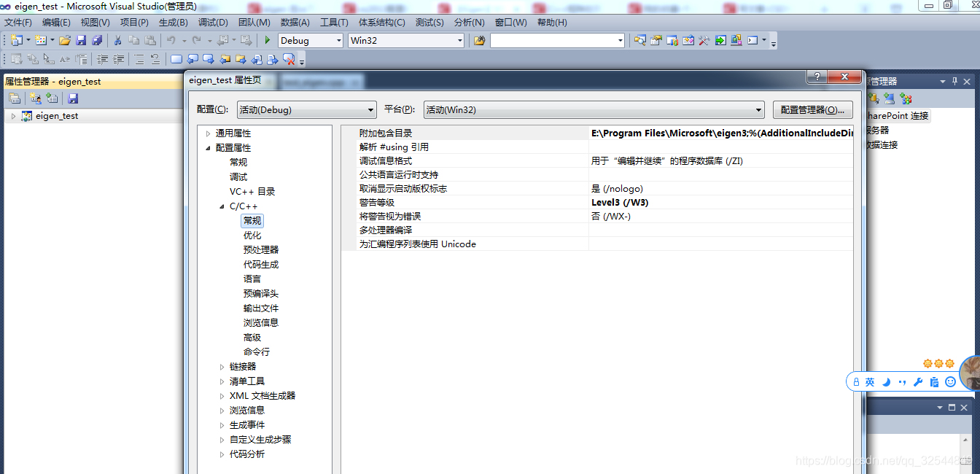Open the 文件(F) menu
This screenshot has height=474, width=980.
(x=18, y=23)
